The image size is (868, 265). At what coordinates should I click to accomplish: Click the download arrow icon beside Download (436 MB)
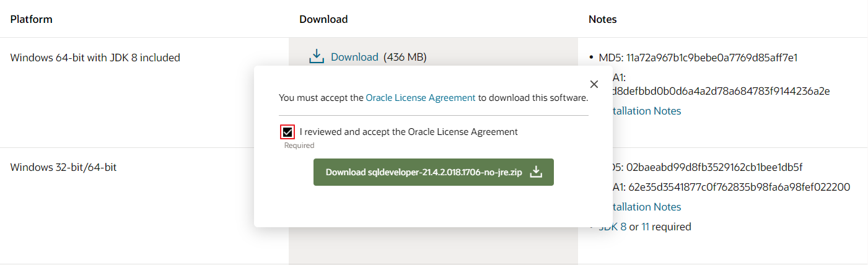click(x=317, y=57)
